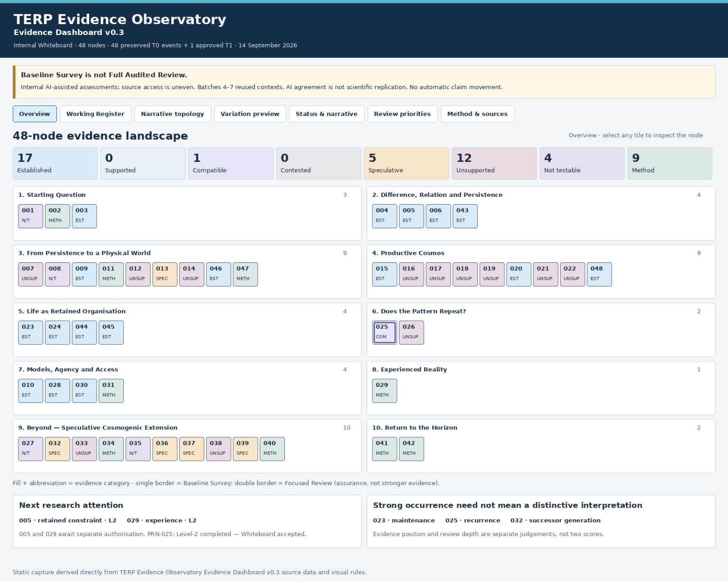Click the 5 Speculative summary card
Screen dimensions: 728x582
406,163
